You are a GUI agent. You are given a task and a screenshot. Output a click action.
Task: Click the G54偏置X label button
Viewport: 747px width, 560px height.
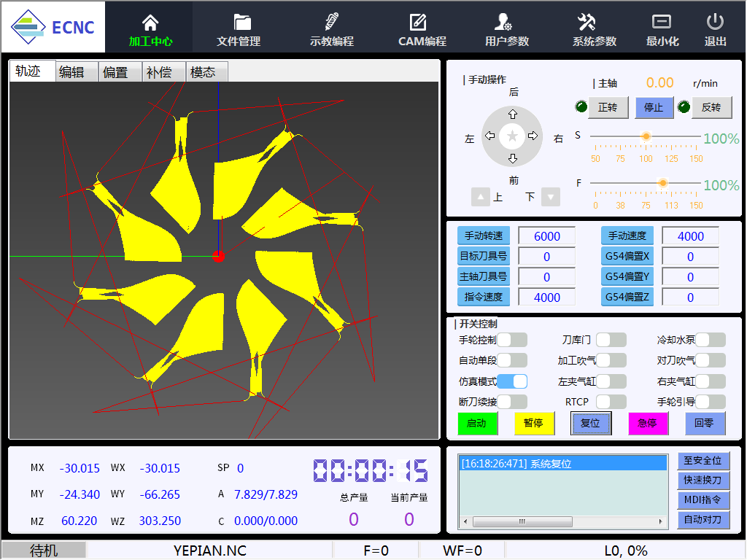627,256
